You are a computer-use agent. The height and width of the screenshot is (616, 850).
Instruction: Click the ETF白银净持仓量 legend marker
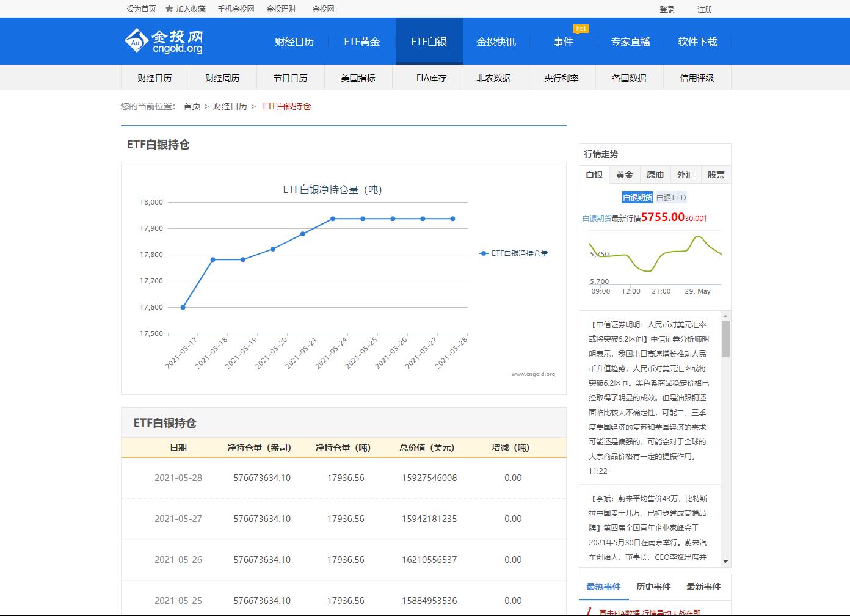(483, 253)
